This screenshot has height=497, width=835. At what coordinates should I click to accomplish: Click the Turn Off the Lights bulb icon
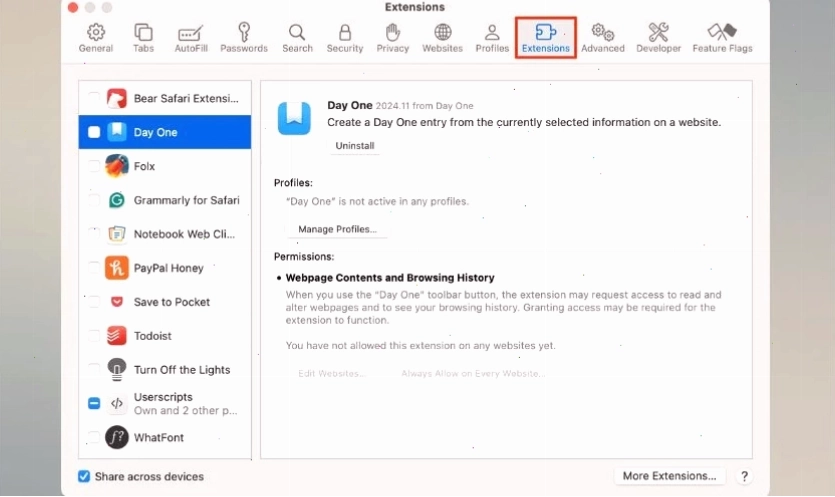pos(117,370)
